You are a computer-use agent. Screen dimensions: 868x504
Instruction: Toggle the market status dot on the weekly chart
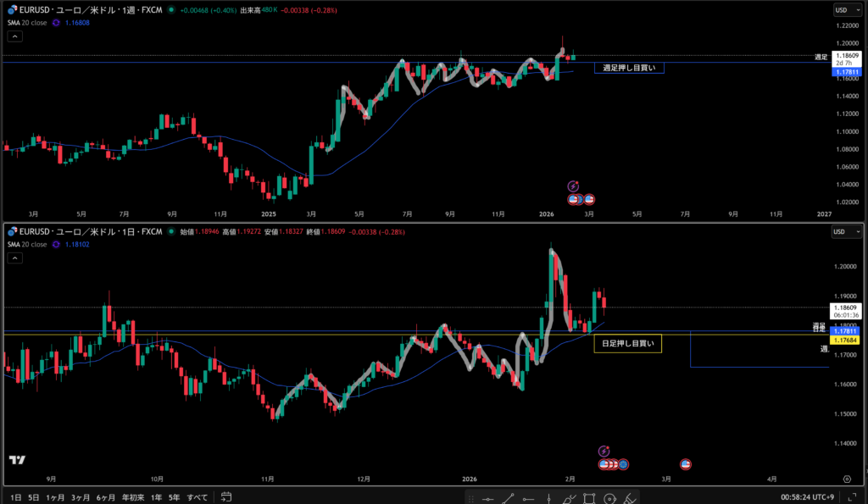tap(172, 11)
